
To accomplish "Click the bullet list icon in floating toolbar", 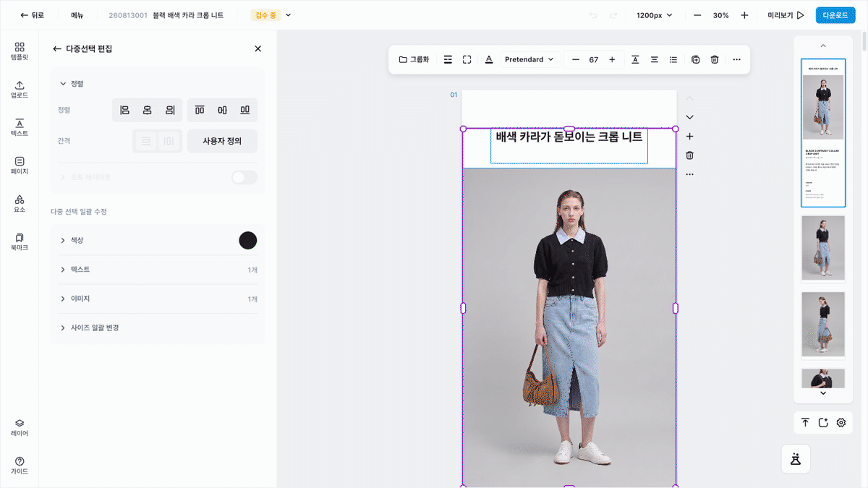I will coord(673,59).
